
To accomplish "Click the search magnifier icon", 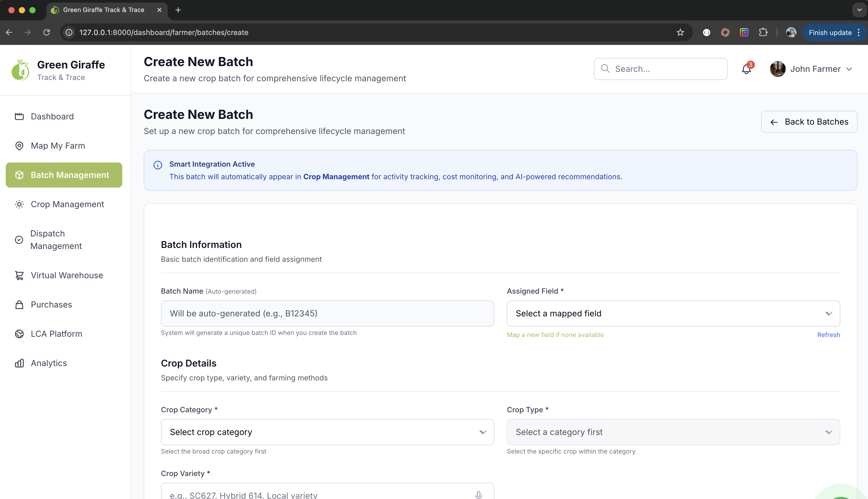I will (605, 69).
